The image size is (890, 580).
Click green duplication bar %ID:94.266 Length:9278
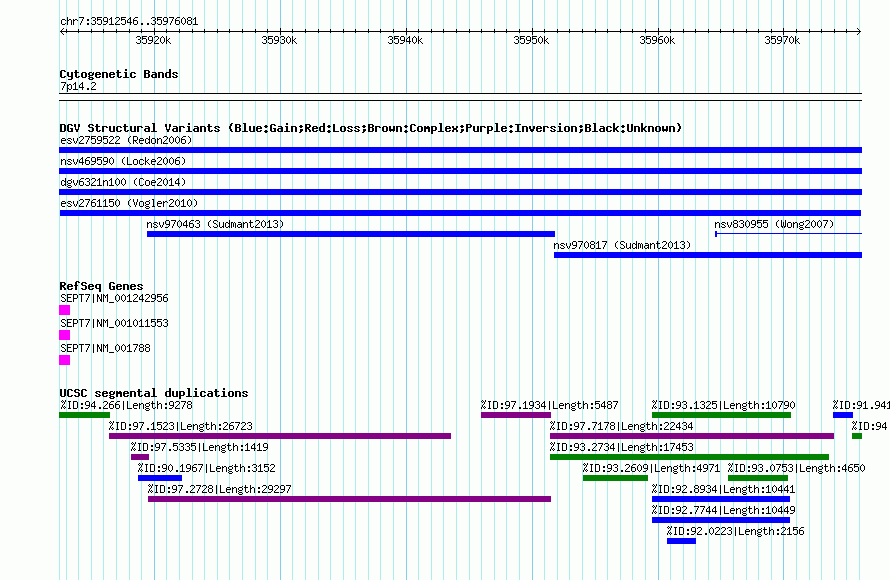pos(85,415)
